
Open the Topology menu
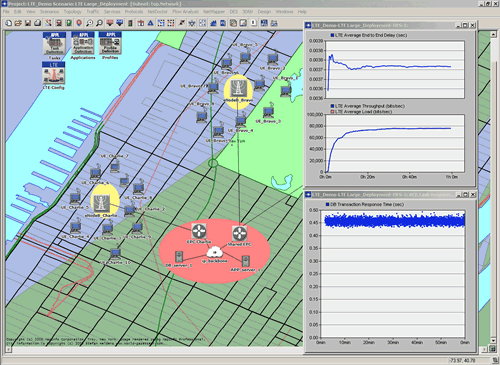73,12
